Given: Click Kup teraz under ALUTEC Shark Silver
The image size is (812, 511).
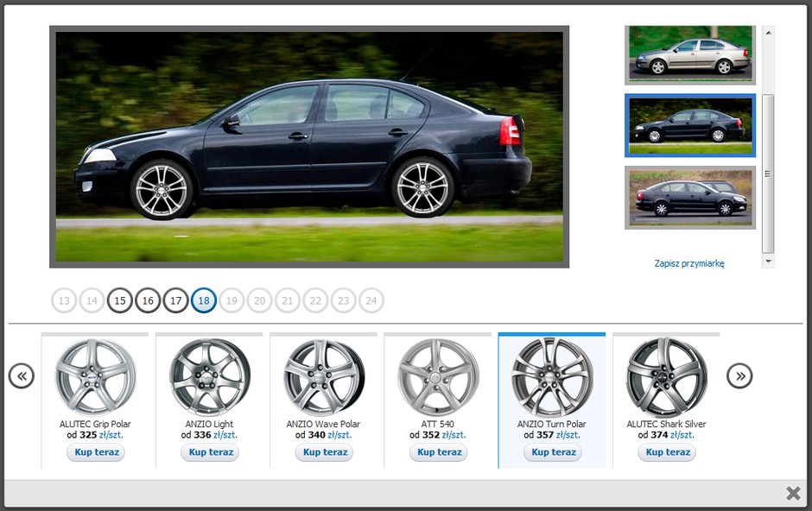Looking at the screenshot, I should [668, 452].
